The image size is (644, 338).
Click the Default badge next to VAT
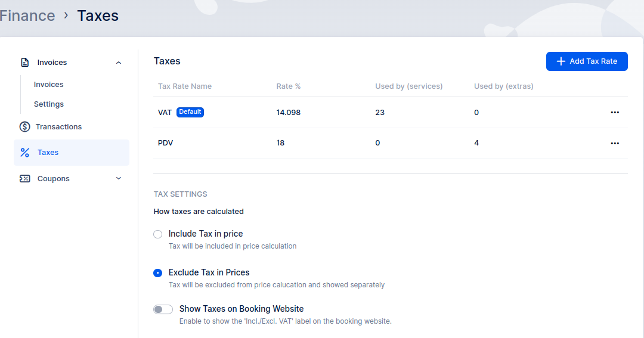[x=190, y=112]
